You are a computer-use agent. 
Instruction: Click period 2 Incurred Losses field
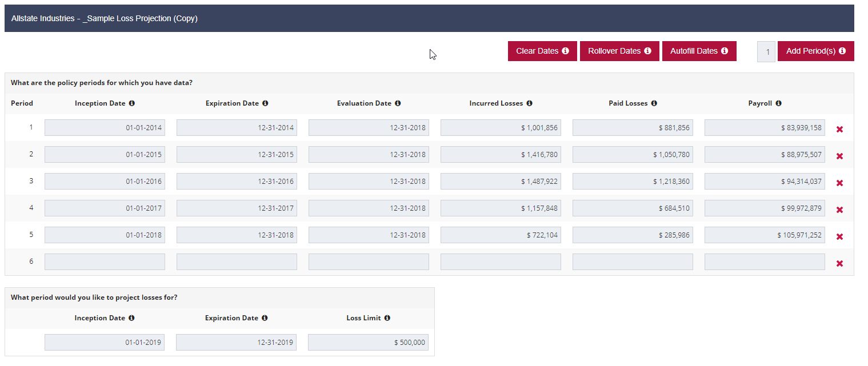[x=501, y=154]
